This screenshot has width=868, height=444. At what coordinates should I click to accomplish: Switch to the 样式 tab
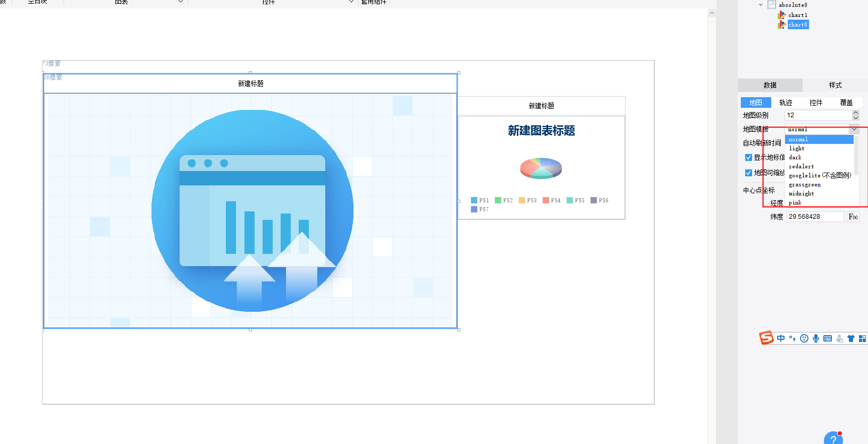click(835, 85)
